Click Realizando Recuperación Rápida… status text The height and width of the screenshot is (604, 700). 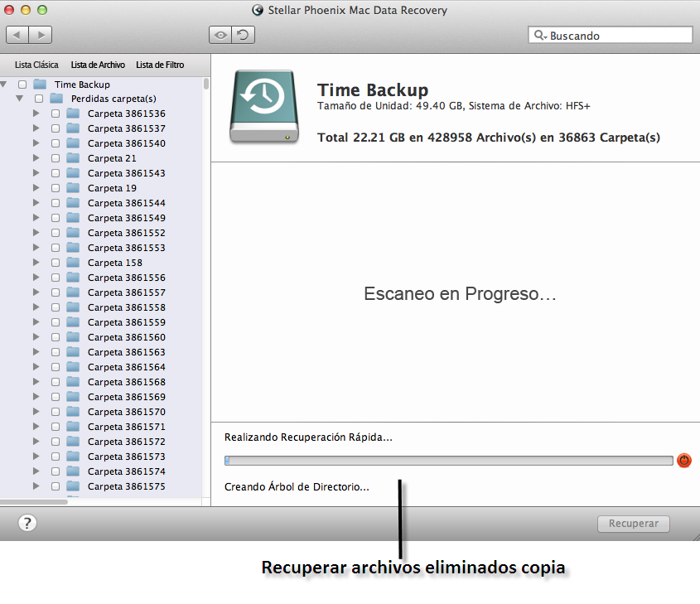coord(308,437)
